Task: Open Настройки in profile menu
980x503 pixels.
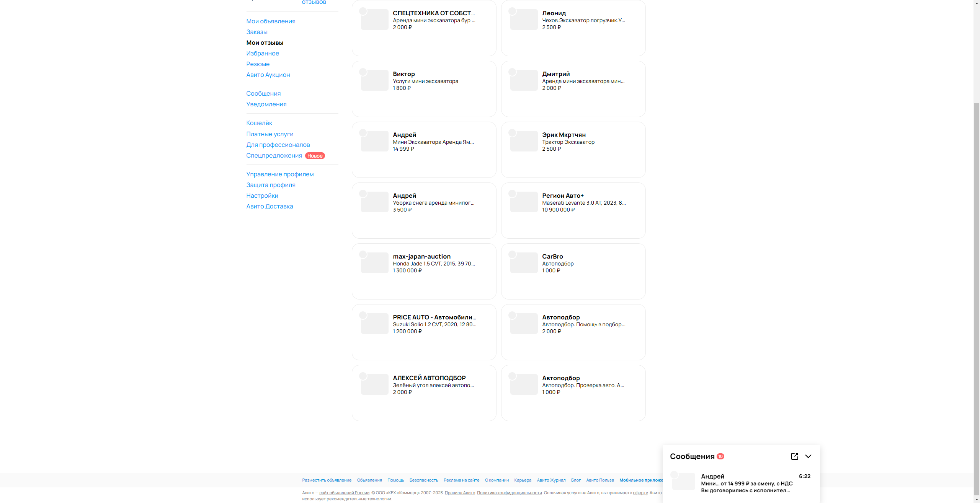Action: click(262, 195)
